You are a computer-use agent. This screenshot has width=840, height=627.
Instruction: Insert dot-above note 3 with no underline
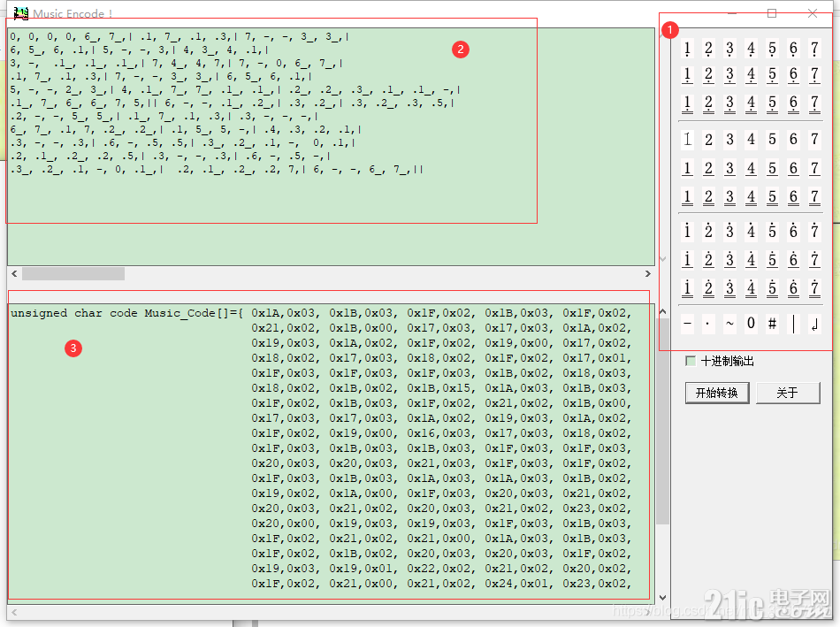[729, 231]
